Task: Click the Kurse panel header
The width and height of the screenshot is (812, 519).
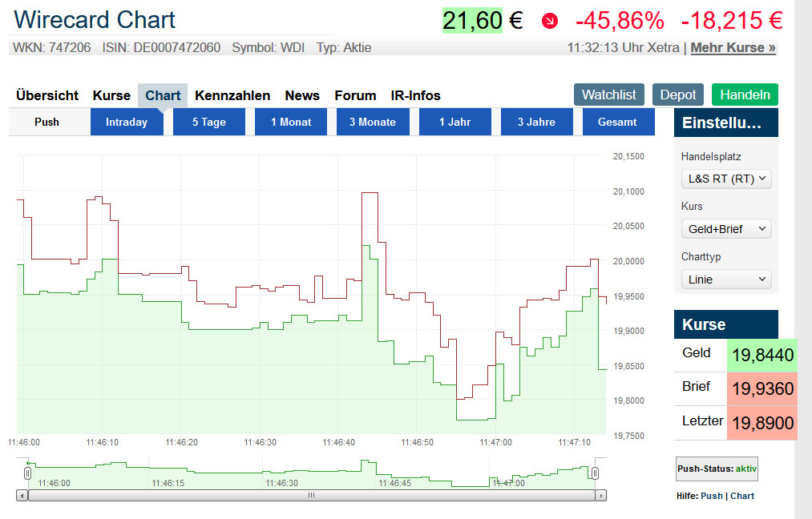Action: (726, 324)
